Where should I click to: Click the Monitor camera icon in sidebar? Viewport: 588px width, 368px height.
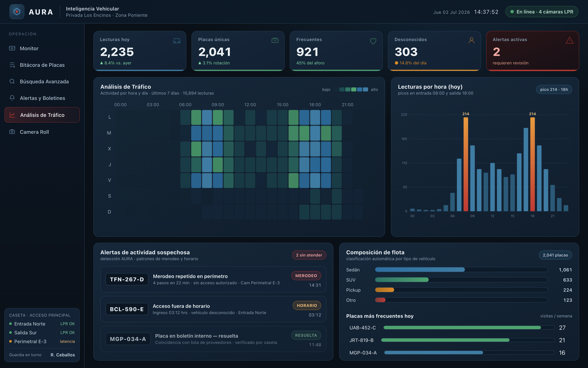point(12,48)
